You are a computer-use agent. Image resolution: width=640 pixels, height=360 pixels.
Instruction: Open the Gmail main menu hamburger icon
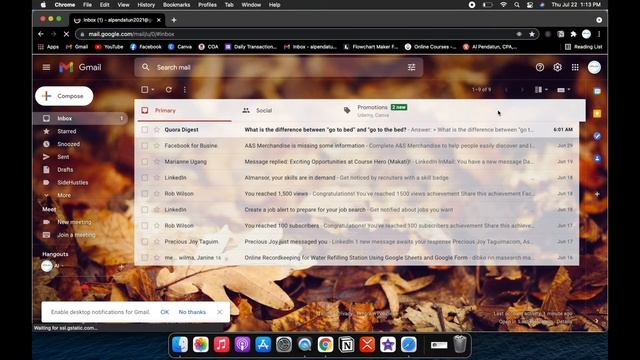pyautogui.click(x=46, y=67)
